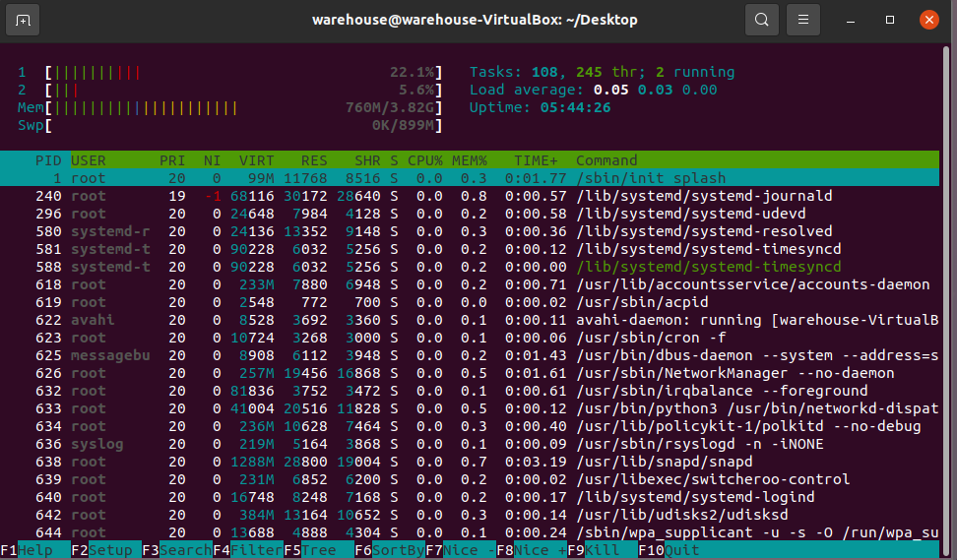Click F10 Quit to exit htop
This screenshot has width=957, height=560.
click(x=669, y=550)
